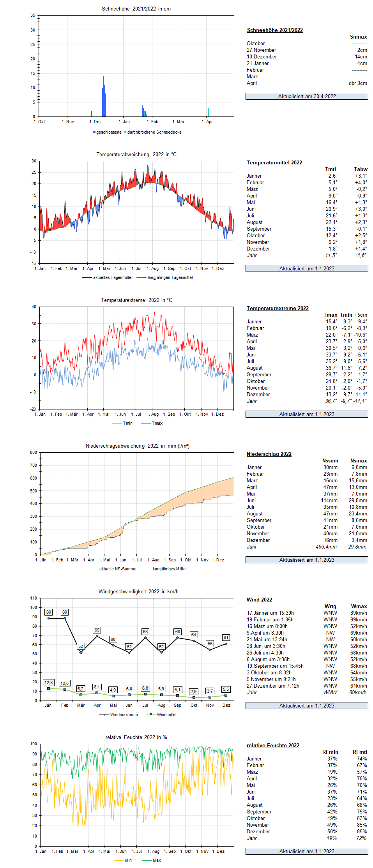
Task: Click 'Aktualisiert am 1.1.2023' under Temperaturextreme table
Action: [307, 414]
